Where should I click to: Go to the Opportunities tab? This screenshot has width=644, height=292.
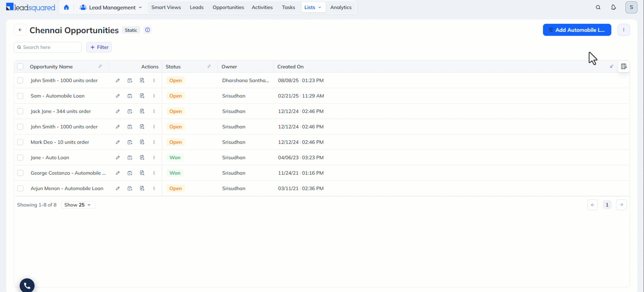228,7
